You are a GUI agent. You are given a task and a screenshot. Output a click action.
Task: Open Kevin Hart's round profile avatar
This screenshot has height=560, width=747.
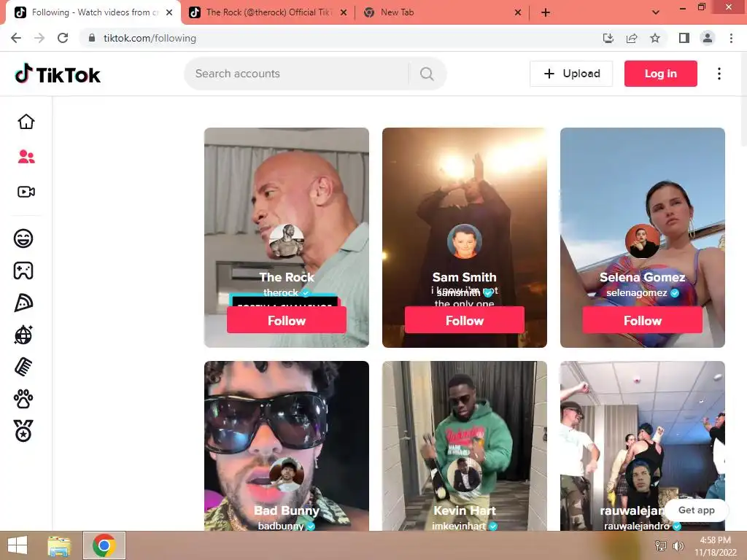465,474
